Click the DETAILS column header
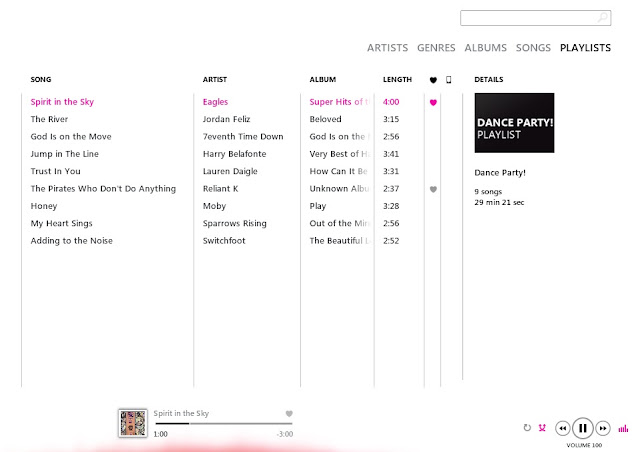Image resolution: width=640 pixels, height=452 pixels. [x=489, y=79]
